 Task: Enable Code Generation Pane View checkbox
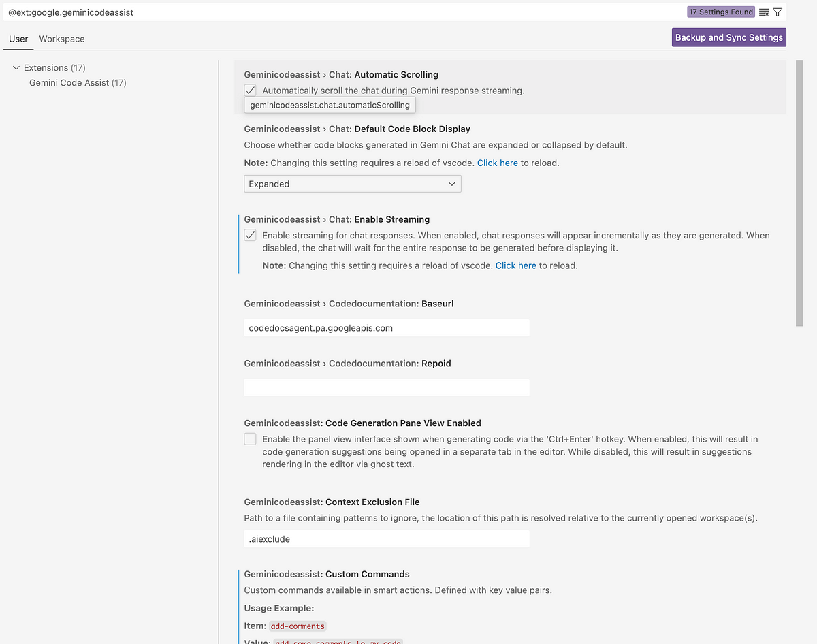pos(251,439)
